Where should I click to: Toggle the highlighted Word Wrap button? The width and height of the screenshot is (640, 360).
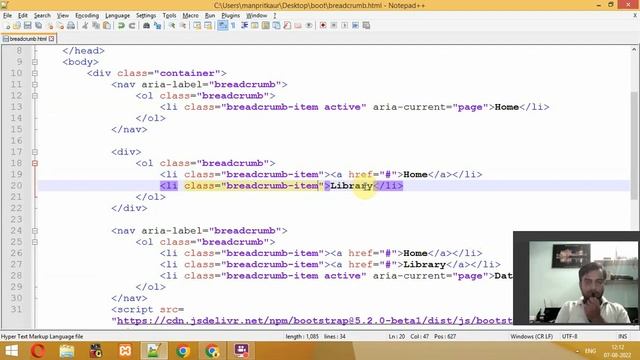222,25
